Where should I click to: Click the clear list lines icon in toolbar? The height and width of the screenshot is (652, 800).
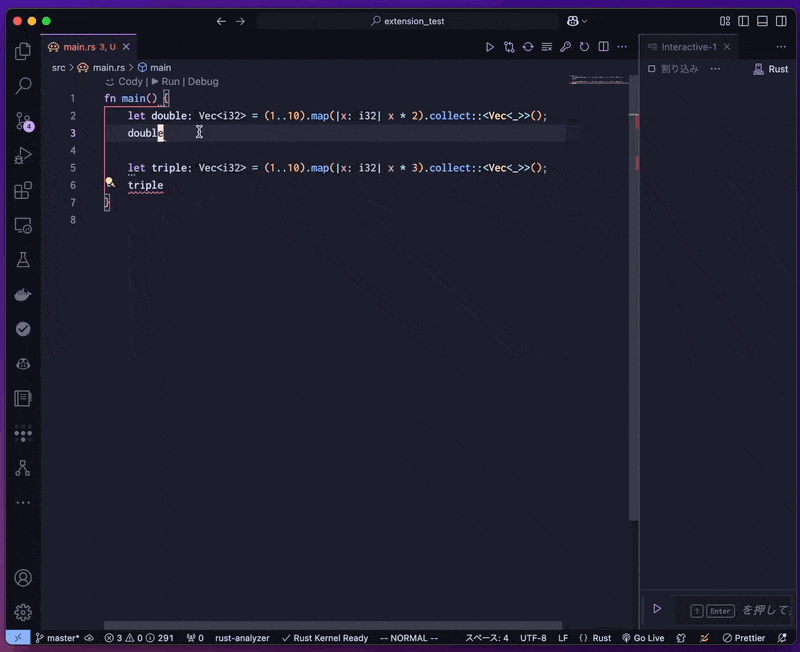pyautogui.click(x=546, y=47)
